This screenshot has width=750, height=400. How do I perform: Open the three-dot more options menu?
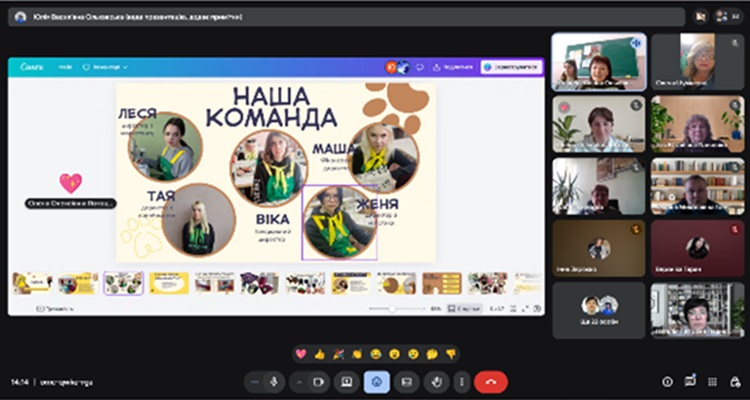460,381
